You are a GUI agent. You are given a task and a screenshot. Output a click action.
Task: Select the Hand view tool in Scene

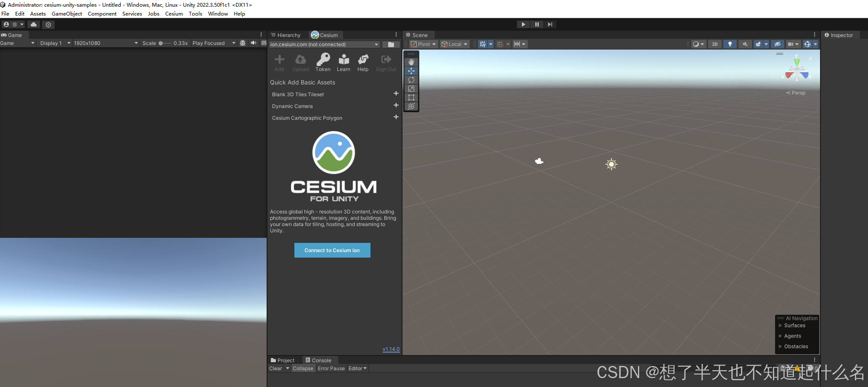(411, 62)
